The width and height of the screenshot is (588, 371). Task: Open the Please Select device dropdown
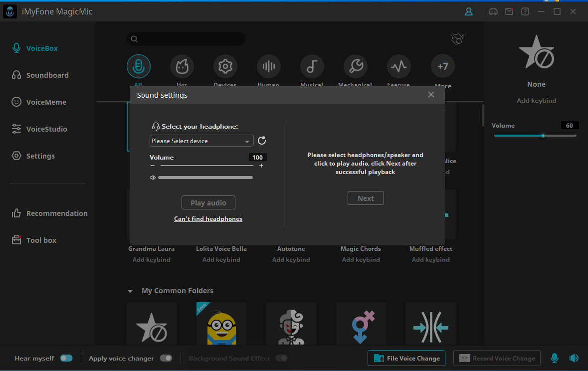click(x=201, y=141)
